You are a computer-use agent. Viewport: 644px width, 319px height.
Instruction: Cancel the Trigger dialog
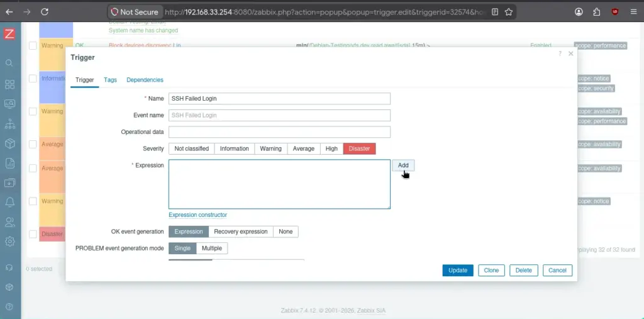(557, 270)
